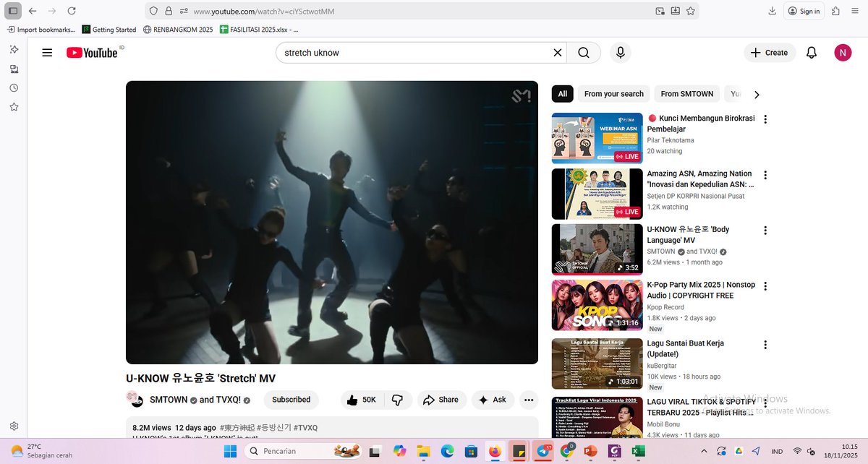Show more filter chips with arrow

757,94
